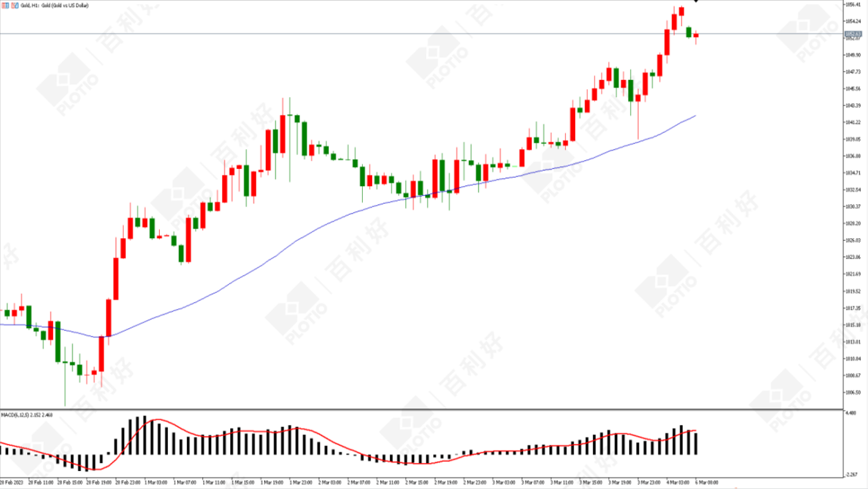The width and height of the screenshot is (868, 489).
Task: Click the 1856.41 price scale label
Action: (853, 4)
